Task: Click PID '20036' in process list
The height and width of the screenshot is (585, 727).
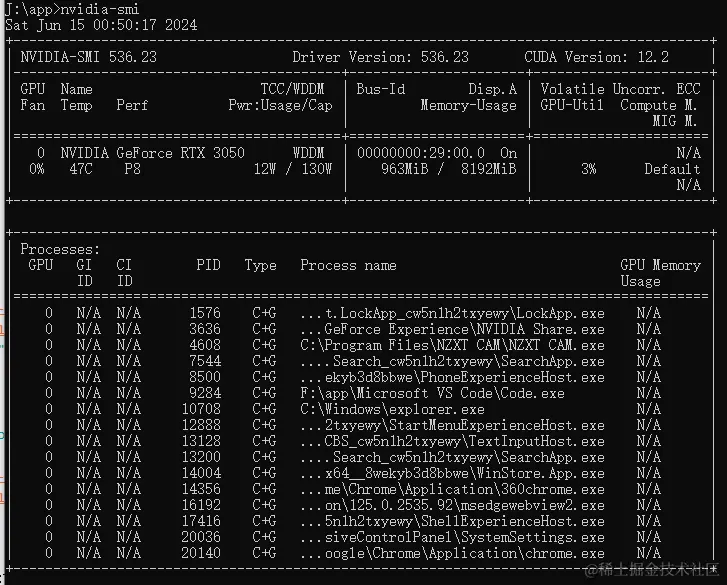Action: pyautogui.click(x=201, y=537)
